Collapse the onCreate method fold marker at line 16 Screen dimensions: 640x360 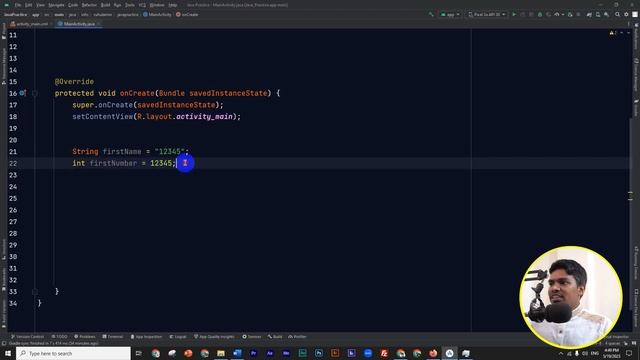tap(35, 93)
